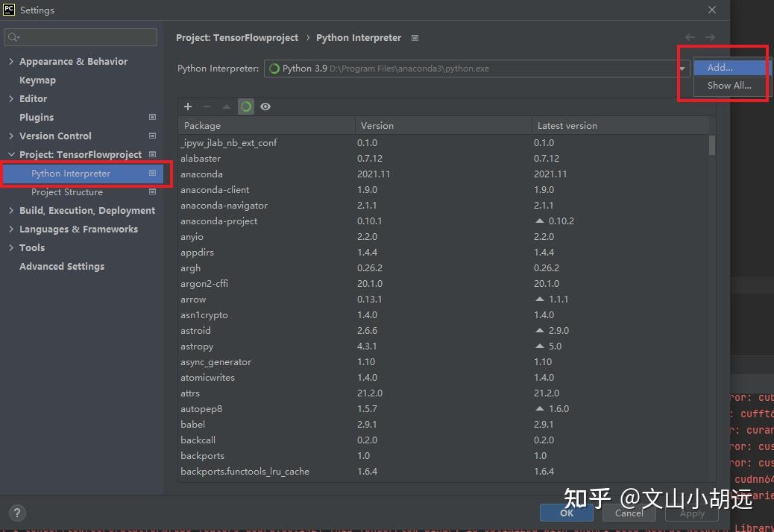Click the project-level icon next to Project Structure

153,191
